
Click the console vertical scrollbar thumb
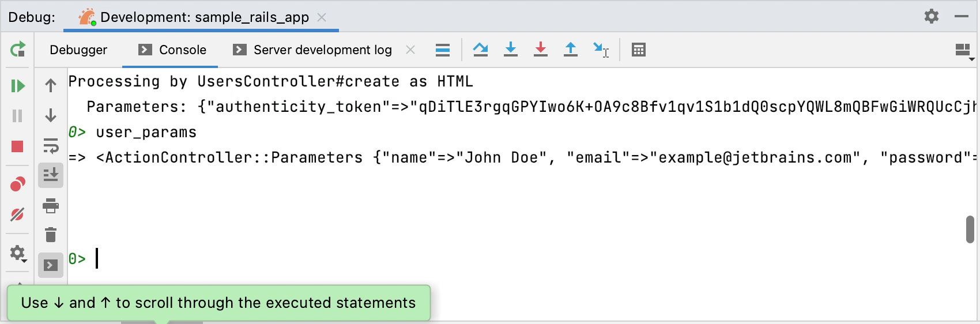click(x=970, y=229)
